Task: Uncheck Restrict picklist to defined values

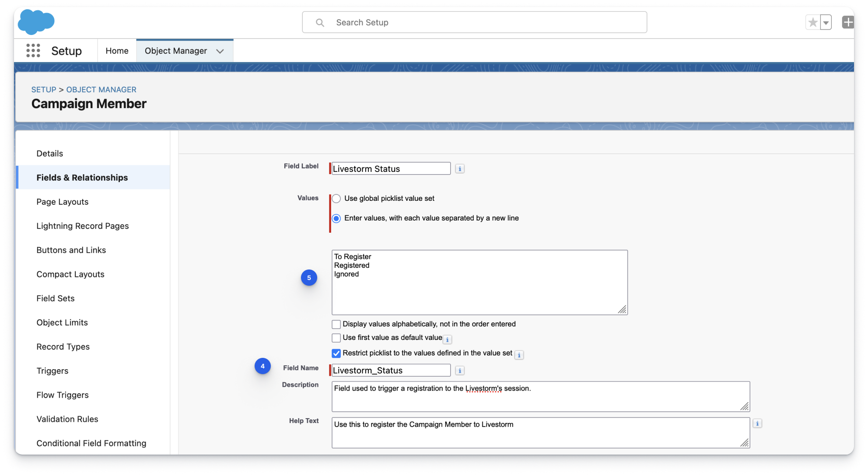Action: pos(336,353)
